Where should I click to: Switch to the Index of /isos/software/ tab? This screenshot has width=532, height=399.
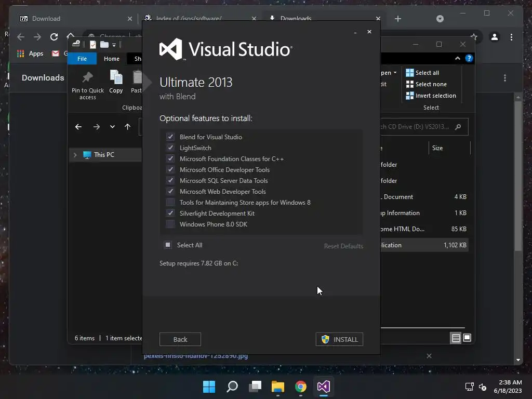pos(200,18)
